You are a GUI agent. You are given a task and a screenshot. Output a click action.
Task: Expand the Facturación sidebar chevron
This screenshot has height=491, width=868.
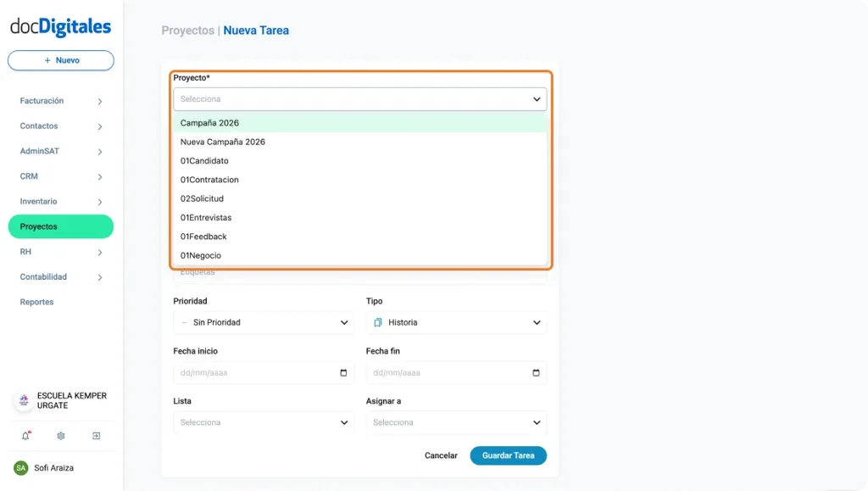[102, 100]
